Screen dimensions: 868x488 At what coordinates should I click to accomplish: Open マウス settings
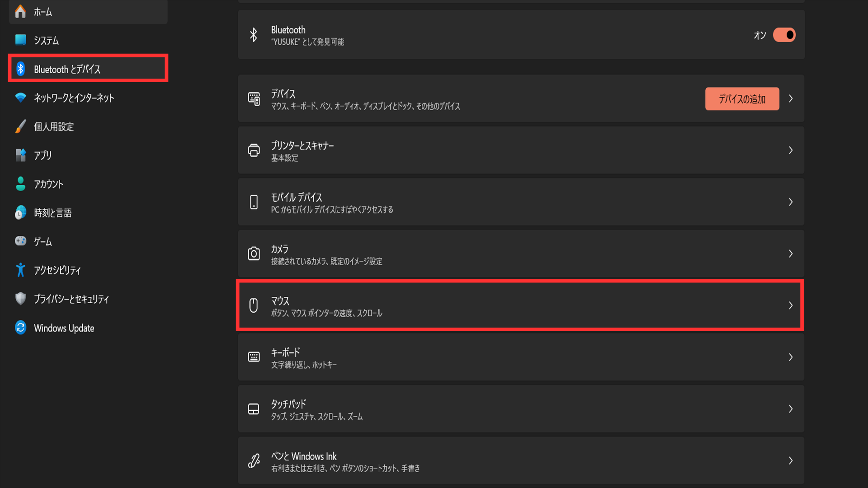pyautogui.click(x=520, y=305)
